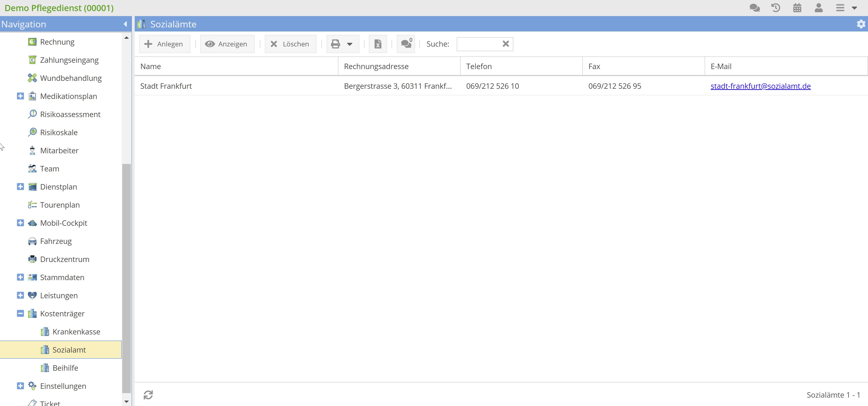This screenshot has height=406, width=868.
Task: Expand the Einstellungen node
Action: tap(20, 386)
